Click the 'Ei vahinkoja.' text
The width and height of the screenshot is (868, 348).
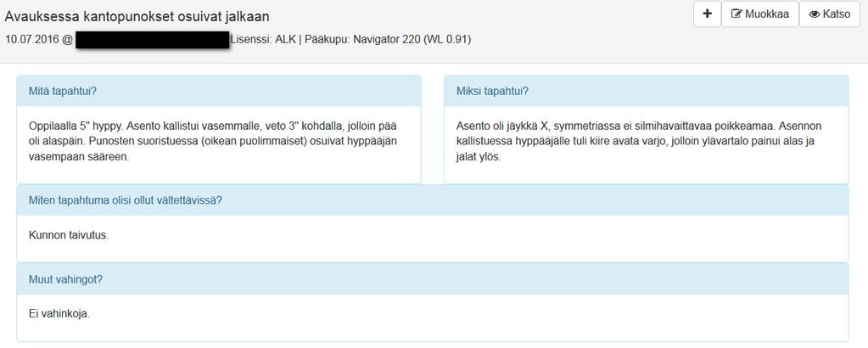tap(59, 314)
